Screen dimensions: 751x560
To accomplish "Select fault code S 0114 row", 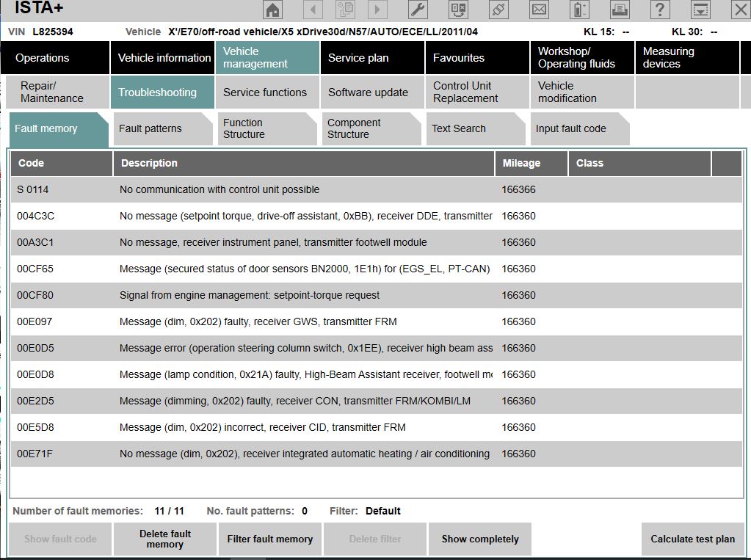I will (x=294, y=189).
